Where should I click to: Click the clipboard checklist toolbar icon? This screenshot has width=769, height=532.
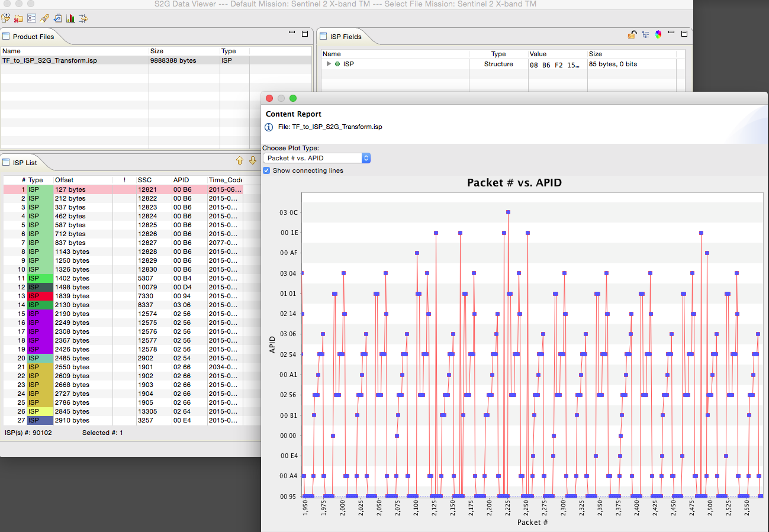[58, 18]
